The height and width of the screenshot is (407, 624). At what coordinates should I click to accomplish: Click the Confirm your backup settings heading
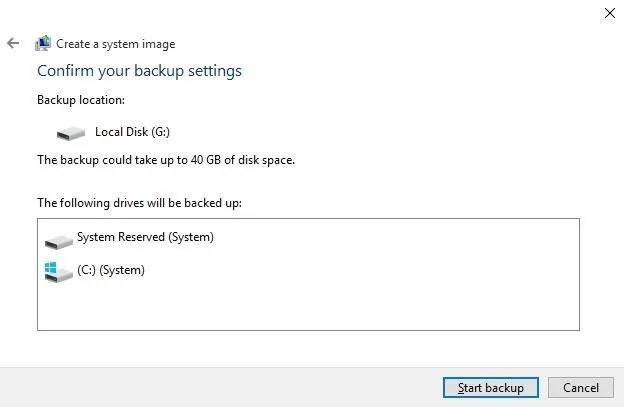(x=139, y=71)
